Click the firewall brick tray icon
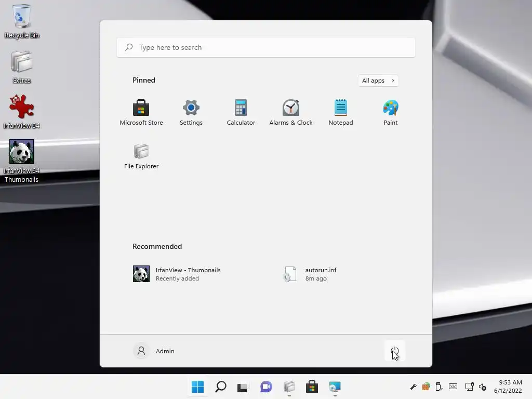This screenshot has width=532, height=399. pyautogui.click(x=426, y=387)
